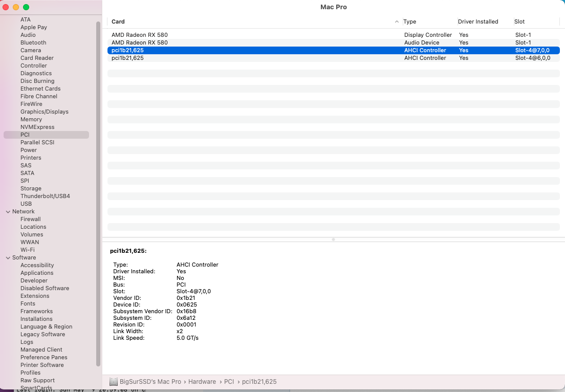The image size is (565, 392).
Task: Select pci1b21,625 row at Slot-4@6,0,0
Action: pyautogui.click(x=333, y=58)
